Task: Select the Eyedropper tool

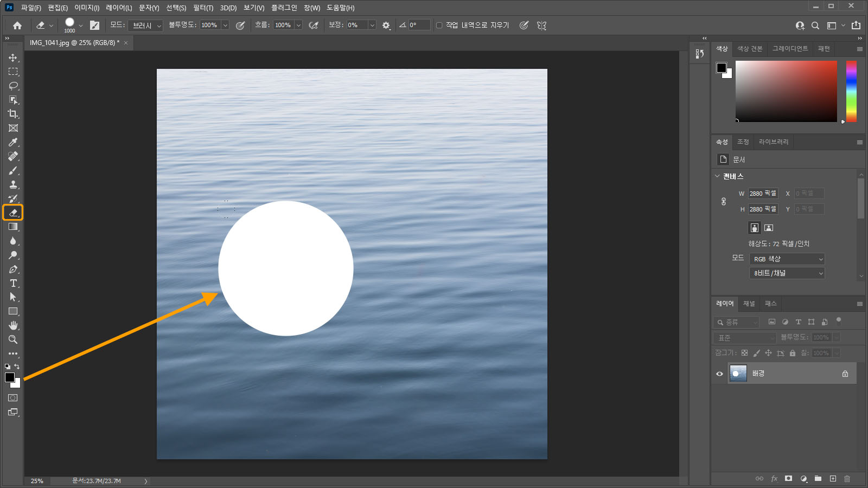Action: (x=13, y=142)
